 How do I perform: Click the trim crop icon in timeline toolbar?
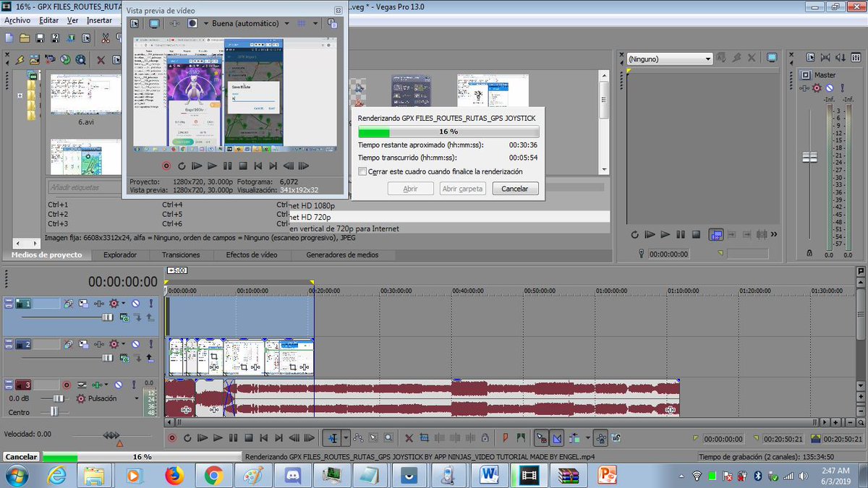coord(424,437)
